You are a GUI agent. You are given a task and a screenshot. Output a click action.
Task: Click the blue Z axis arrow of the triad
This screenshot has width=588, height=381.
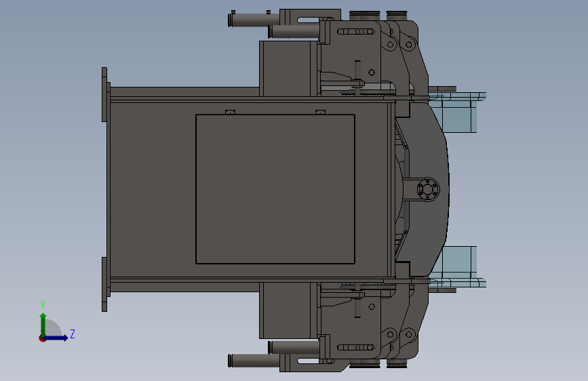point(56,338)
